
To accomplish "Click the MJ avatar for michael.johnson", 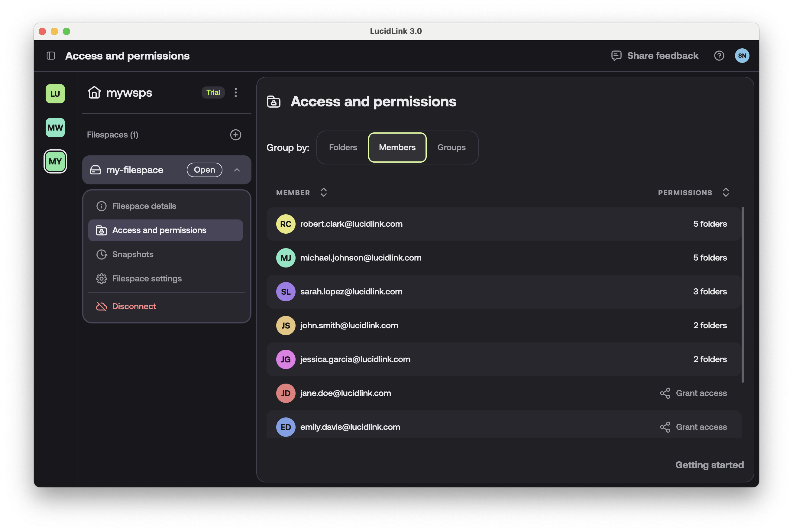I will point(286,258).
